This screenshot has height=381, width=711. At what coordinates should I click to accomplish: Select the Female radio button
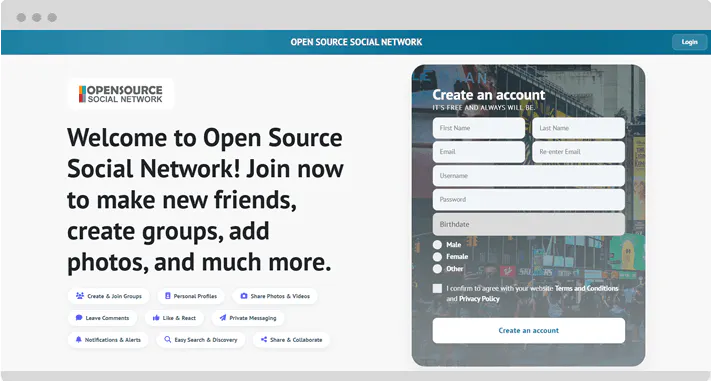click(437, 257)
